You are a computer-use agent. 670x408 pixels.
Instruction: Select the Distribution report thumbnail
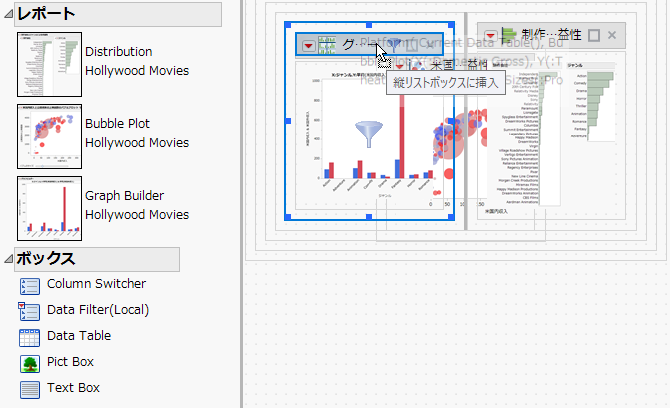(50, 65)
